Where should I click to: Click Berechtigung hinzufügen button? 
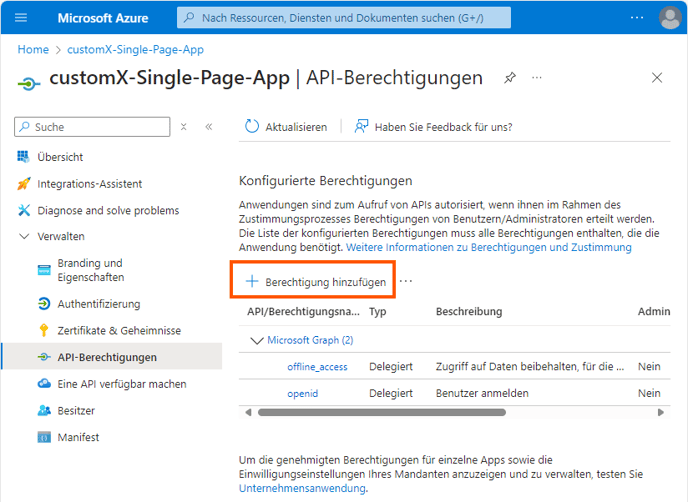click(x=315, y=282)
